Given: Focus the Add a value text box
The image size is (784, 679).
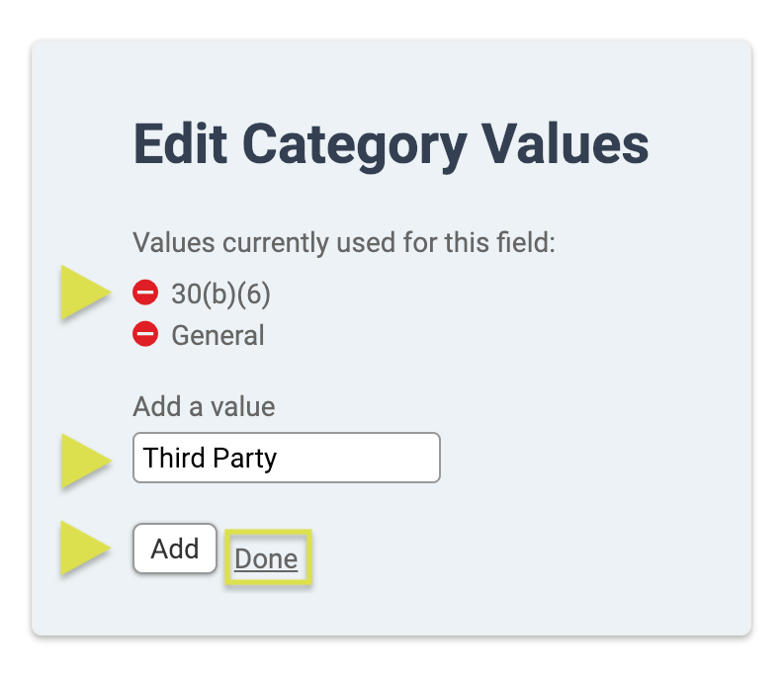Looking at the screenshot, I should coord(287,458).
